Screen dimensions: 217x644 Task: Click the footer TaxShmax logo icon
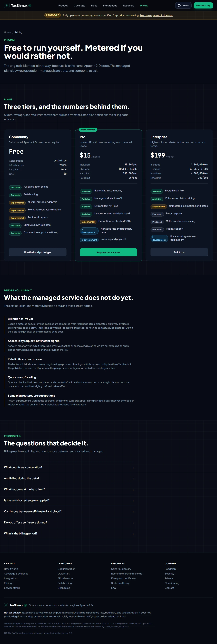click(6, 605)
